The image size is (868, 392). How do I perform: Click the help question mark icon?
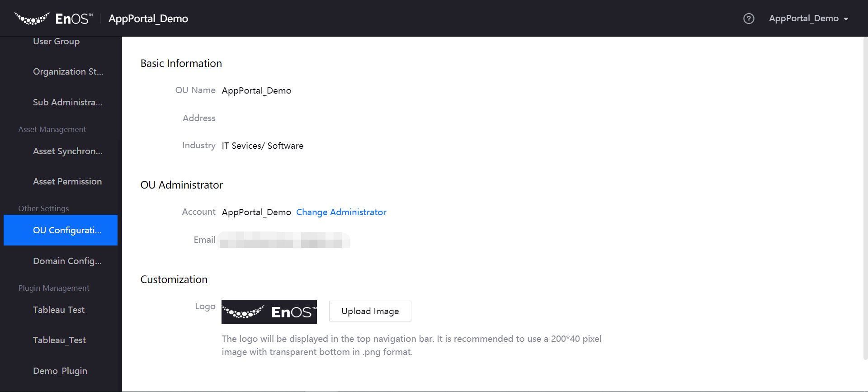click(x=749, y=19)
